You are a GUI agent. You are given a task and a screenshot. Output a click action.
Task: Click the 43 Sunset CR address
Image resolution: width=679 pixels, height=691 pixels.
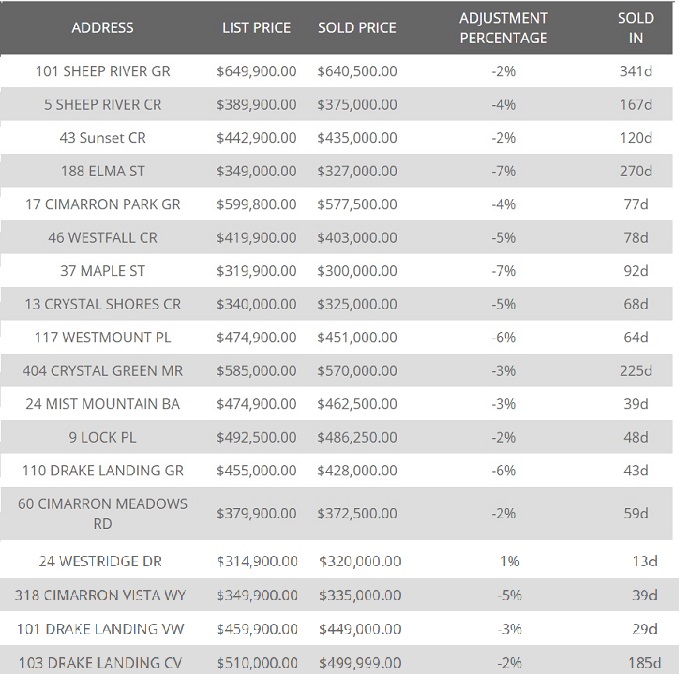103,138
